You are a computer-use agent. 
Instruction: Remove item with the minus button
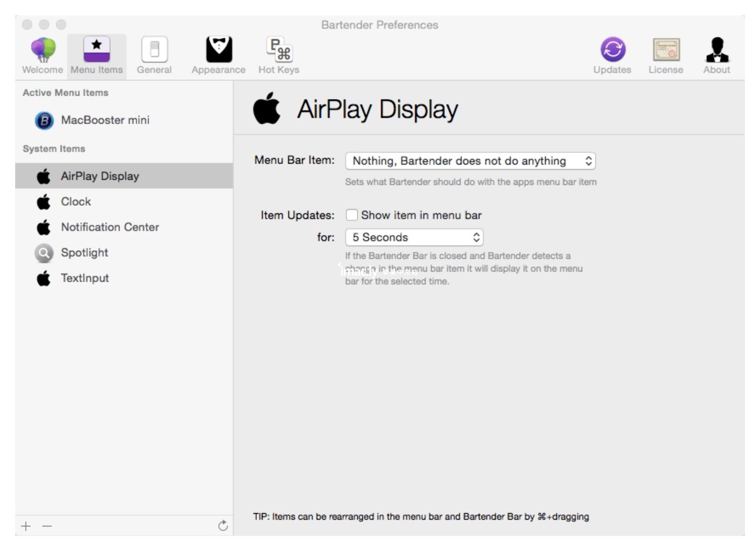coord(47,526)
